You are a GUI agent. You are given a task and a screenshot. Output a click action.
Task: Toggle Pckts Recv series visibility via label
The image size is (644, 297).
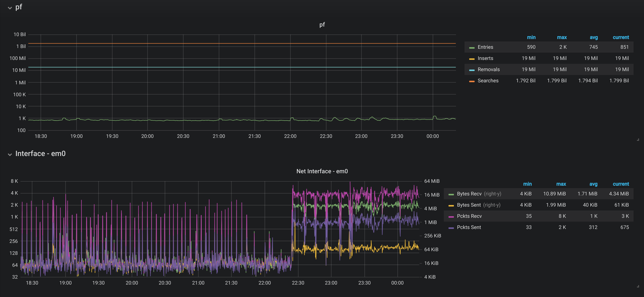coord(469,216)
